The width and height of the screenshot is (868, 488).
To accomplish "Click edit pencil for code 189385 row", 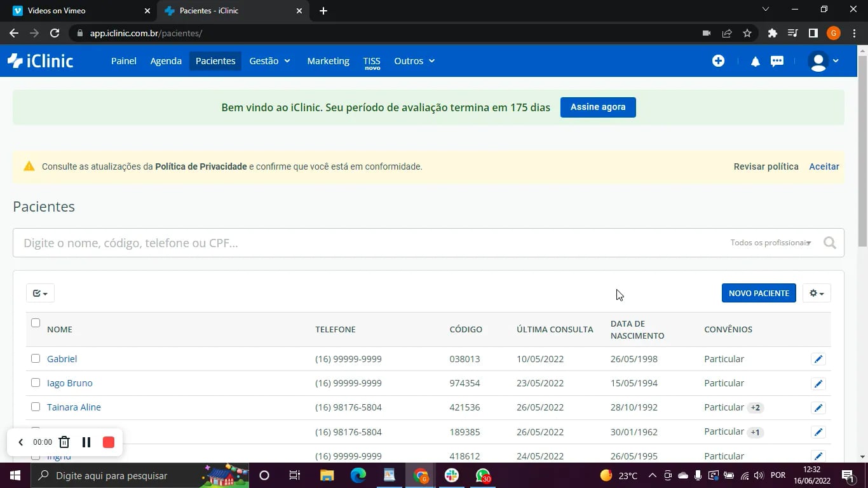I will click(818, 432).
